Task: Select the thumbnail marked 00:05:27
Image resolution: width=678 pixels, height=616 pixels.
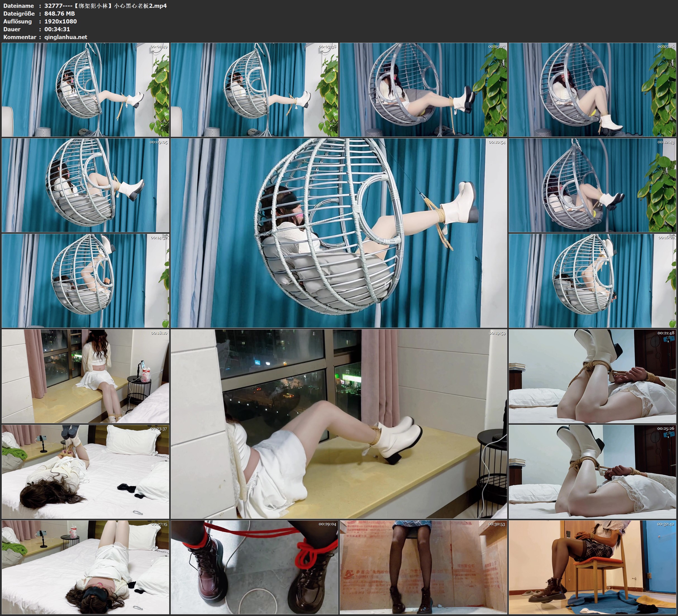Action: (x=424, y=90)
